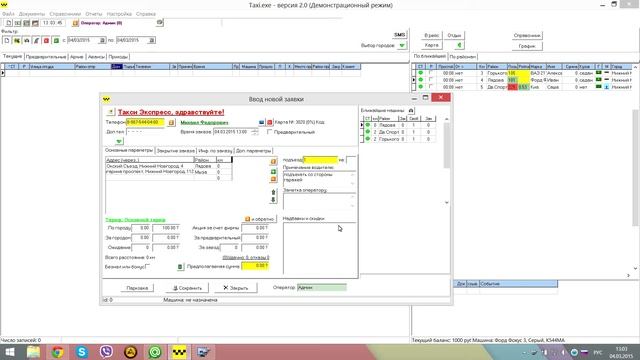This screenshot has width=640, height=360.
Task: Click the red filter icon in Фильтр toolbar
Action: pos(46,40)
